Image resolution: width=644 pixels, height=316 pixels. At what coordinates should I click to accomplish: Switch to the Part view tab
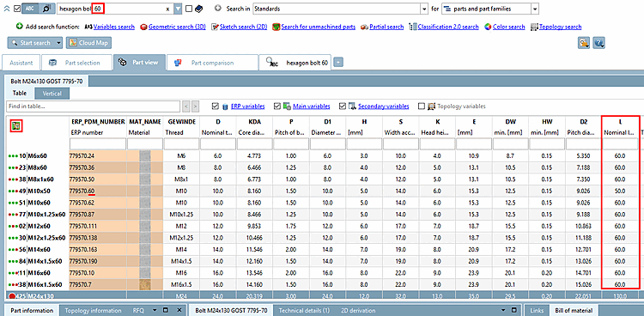[x=140, y=63]
